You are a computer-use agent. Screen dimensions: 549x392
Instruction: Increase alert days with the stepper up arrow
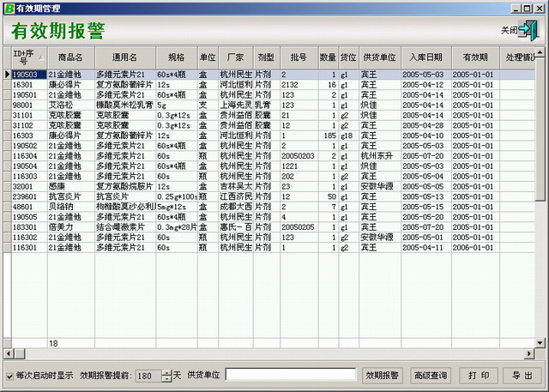pyautogui.click(x=166, y=372)
